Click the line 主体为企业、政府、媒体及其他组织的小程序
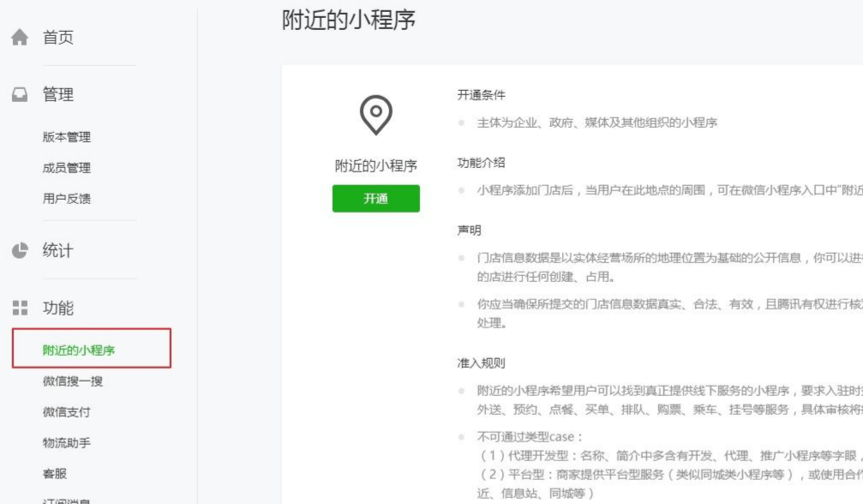The height and width of the screenshot is (504, 863). (597, 123)
